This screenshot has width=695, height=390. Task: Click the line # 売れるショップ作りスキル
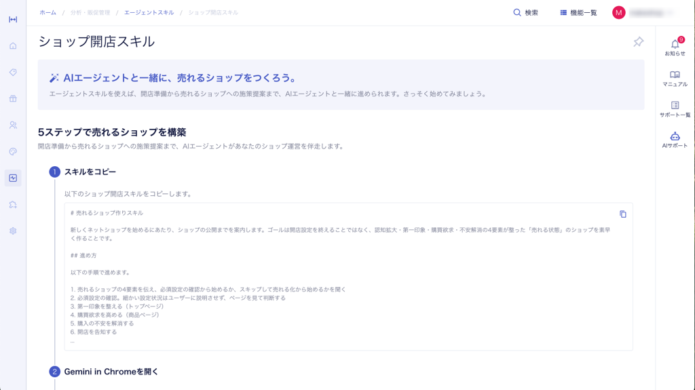[107, 213]
